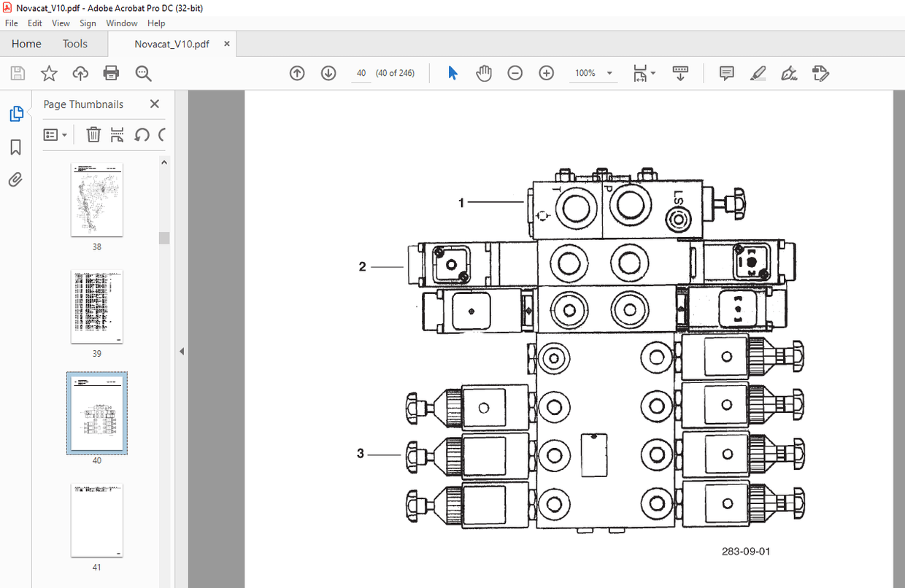Viewport: 905px width, 588px height.
Task: Select the Highlight text pen tool
Action: click(758, 73)
